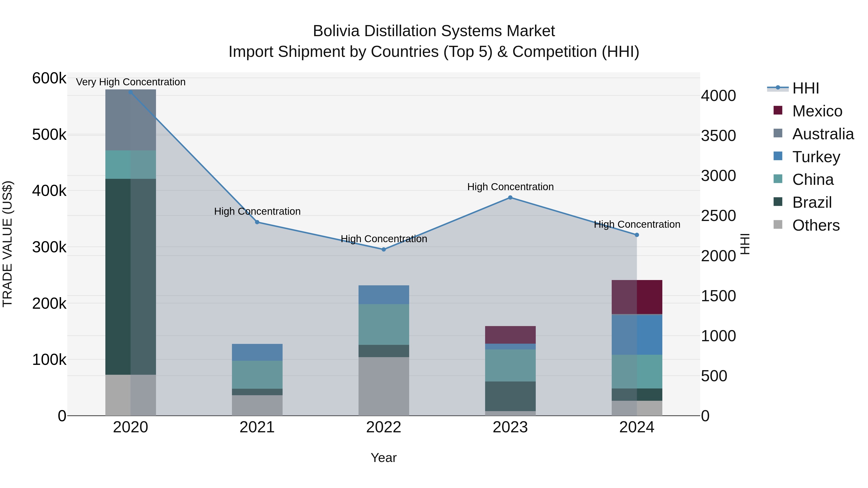This screenshot has height=488, width=868.
Task: Click the 2023 HHI data point
Action: [510, 198]
